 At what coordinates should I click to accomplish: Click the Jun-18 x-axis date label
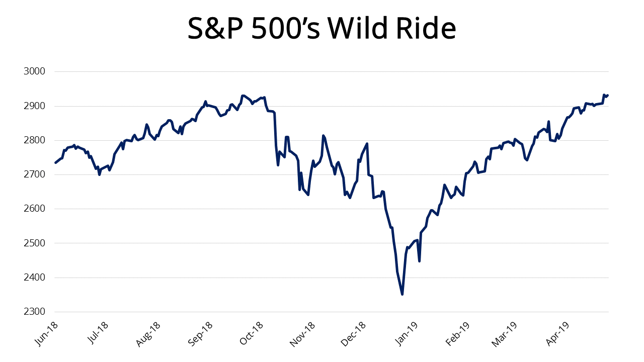pyautogui.click(x=47, y=333)
